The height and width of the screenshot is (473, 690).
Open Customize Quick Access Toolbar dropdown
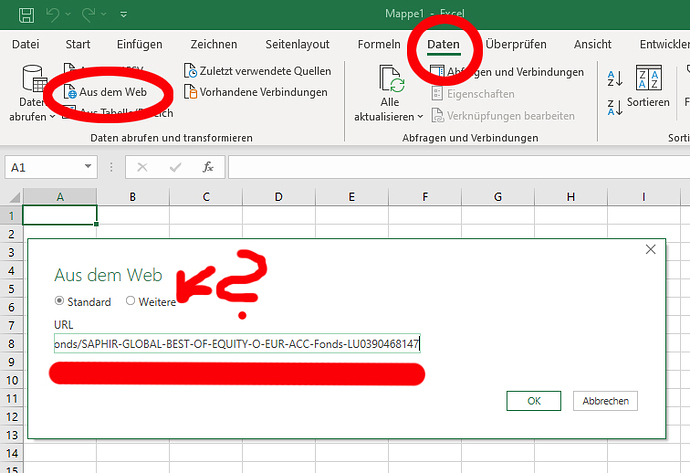(124, 15)
